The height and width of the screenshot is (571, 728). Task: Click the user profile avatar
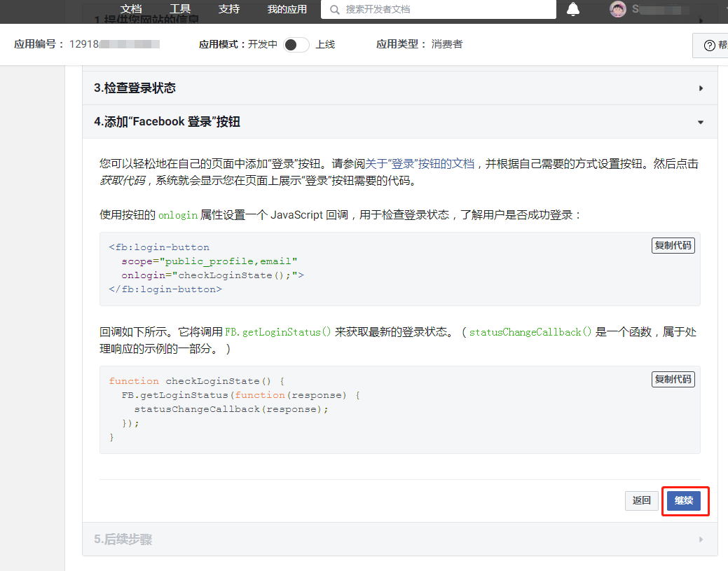pyautogui.click(x=617, y=9)
